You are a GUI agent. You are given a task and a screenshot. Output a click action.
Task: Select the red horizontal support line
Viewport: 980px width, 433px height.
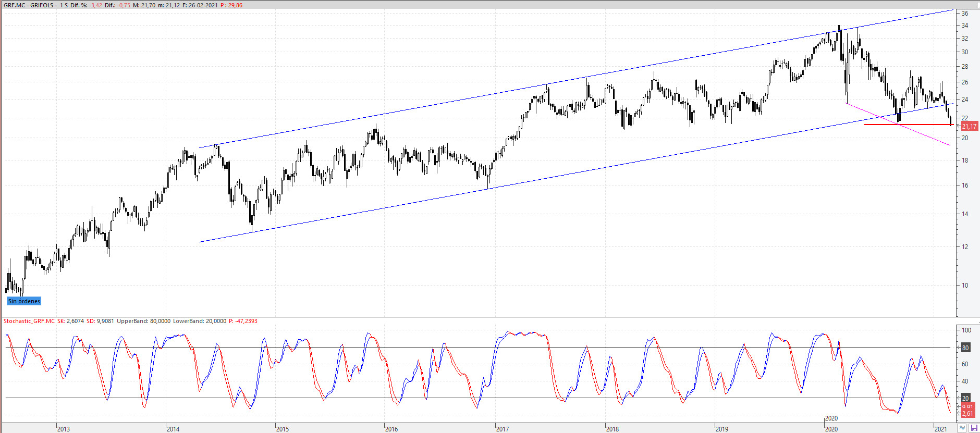(x=907, y=125)
